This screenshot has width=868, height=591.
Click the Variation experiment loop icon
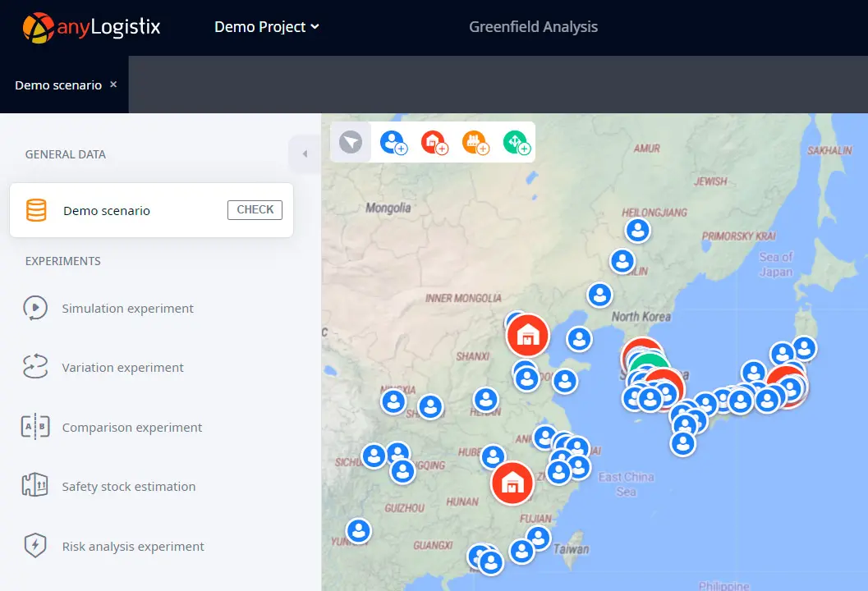click(34, 368)
